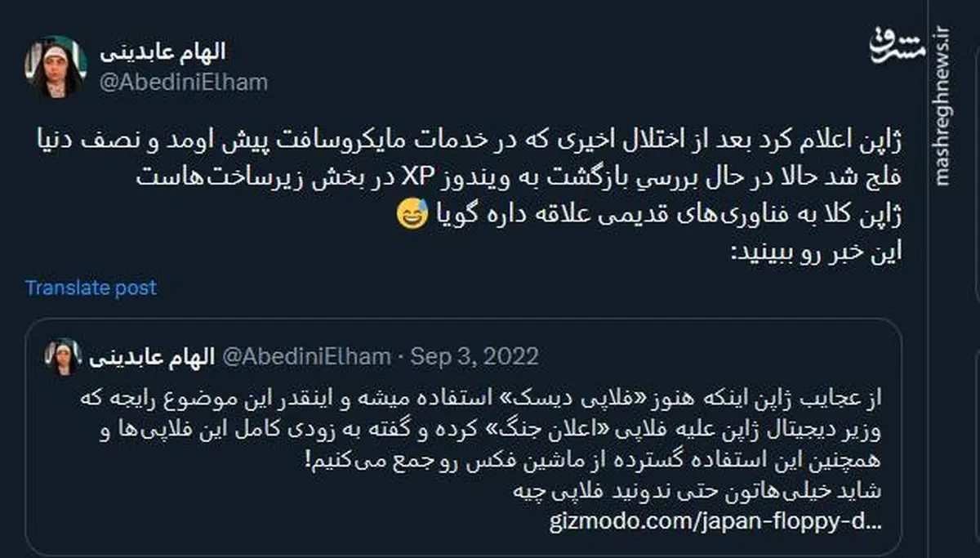Click @AbediniElham handle in the quoted post
Image resolution: width=980 pixels, height=558 pixels.
coord(306,357)
